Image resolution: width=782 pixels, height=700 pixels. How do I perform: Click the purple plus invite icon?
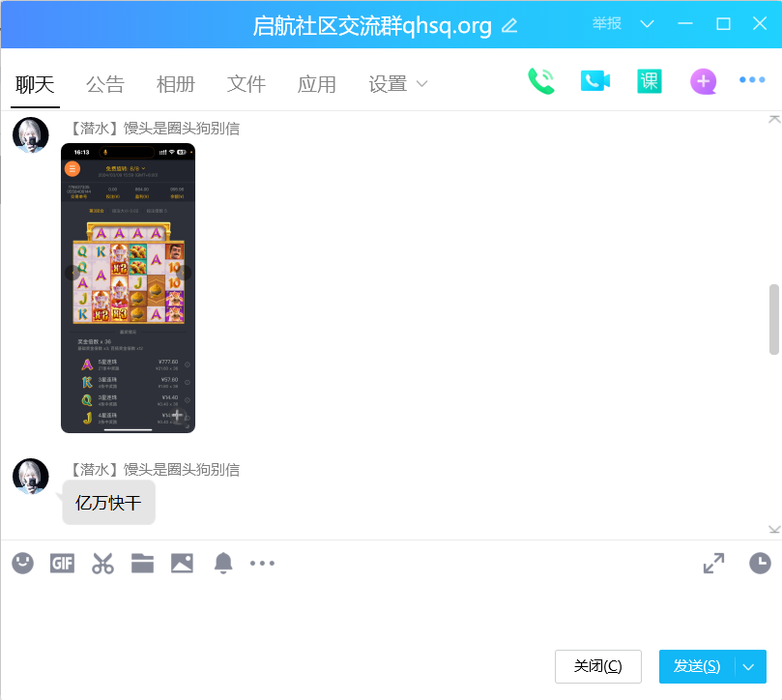[x=703, y=81]
